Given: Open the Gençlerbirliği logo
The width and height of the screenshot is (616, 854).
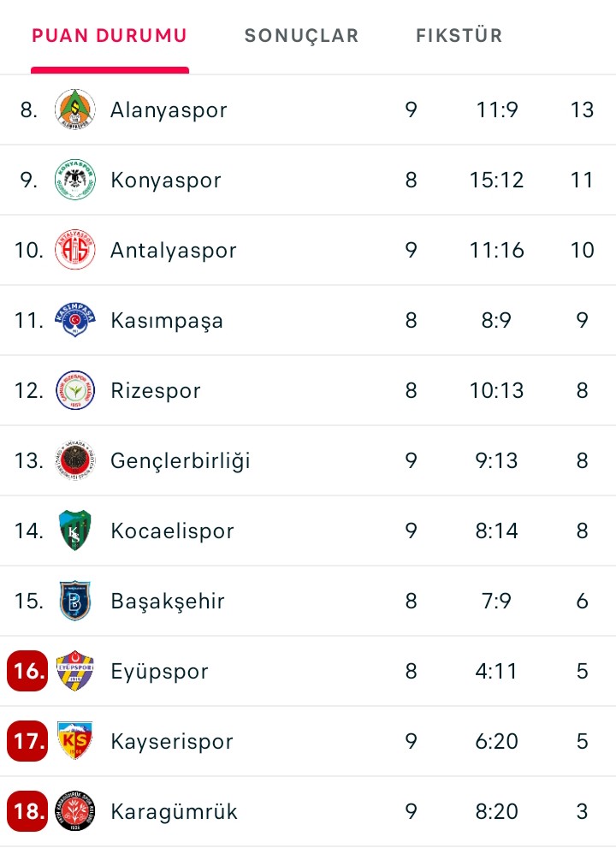Looking at the screenshot, I should pos(75,460).
